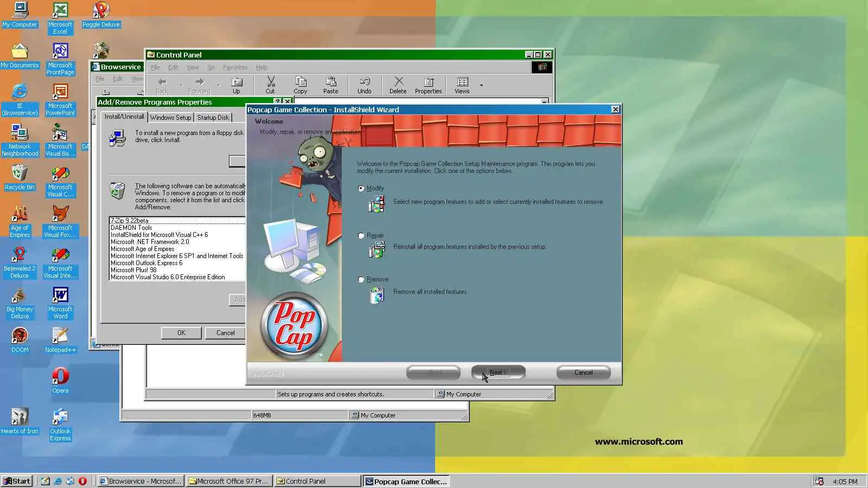Click the Remove recycle icon in the wizard

[x=376, y=295]
